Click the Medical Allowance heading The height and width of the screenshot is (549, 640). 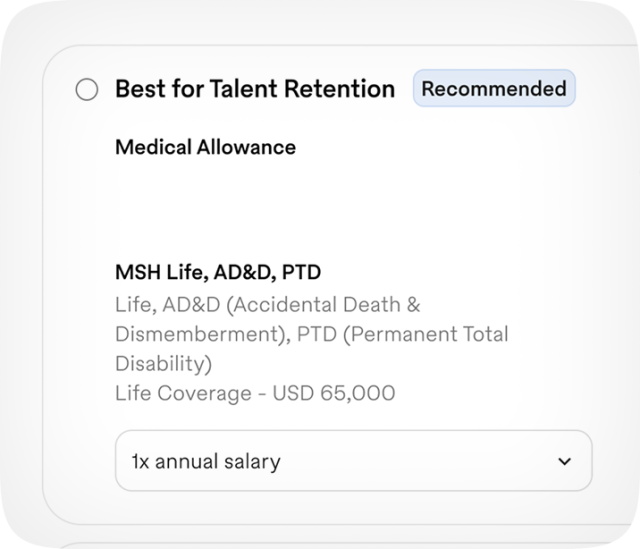(206, 147)
